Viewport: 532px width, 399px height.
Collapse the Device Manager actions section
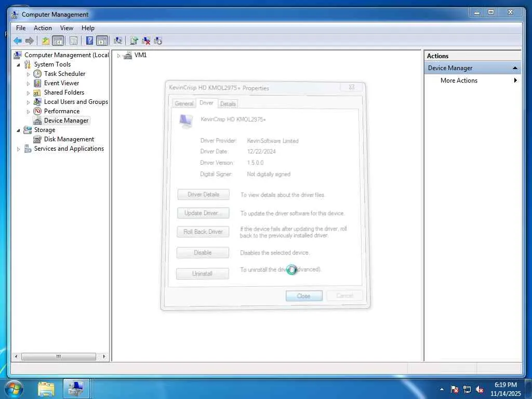(515, 68)
